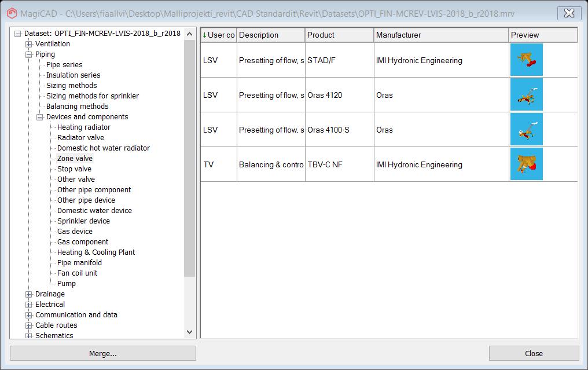Image resolution: width=588 pixels, height=370 pixels.
Task: Expand the Drainage branch
Action: click(x=28, y=294)
